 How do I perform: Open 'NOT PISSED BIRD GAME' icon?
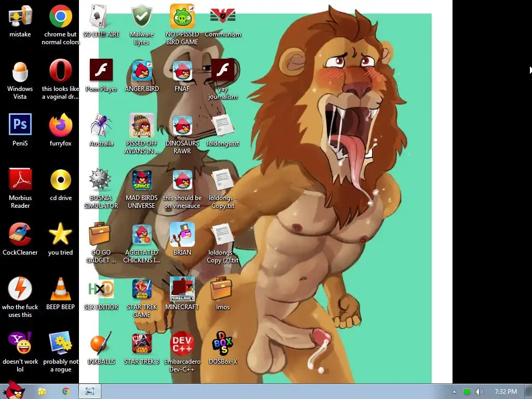click(x=182, y=16)
